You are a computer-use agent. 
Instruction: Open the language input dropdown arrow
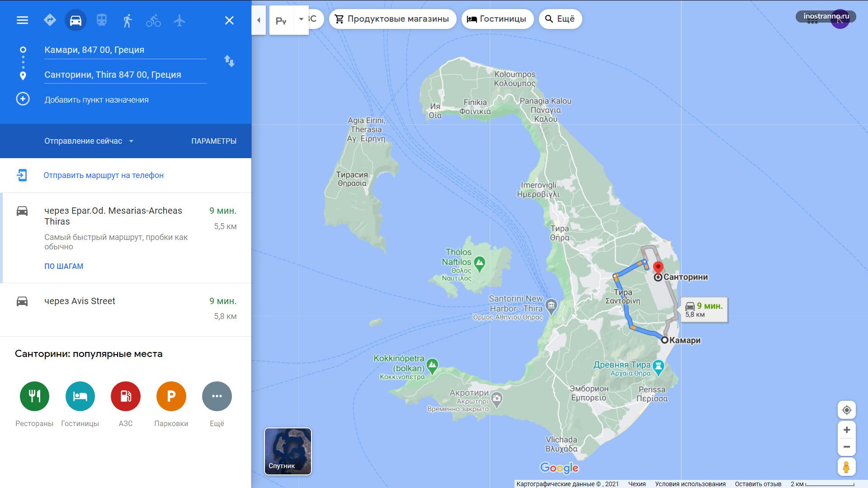301,20
